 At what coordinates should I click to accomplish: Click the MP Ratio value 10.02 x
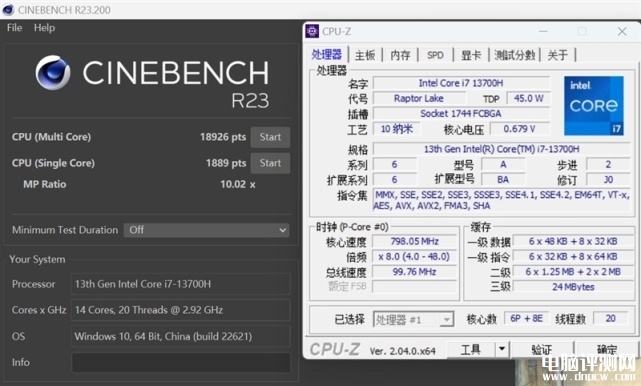point(238,184)
